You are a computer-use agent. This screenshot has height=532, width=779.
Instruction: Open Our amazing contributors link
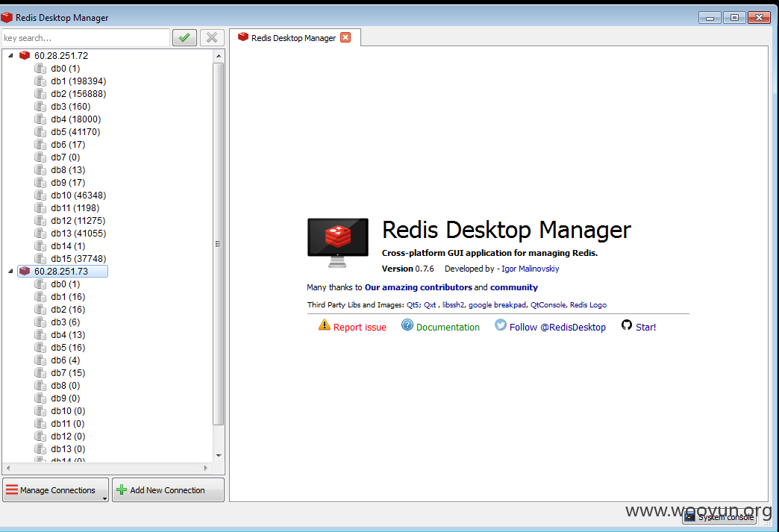tap(419, 287)
